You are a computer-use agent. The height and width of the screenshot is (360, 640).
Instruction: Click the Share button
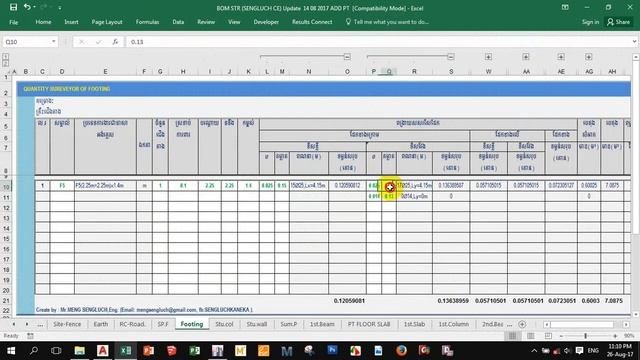tap(618, 22)
